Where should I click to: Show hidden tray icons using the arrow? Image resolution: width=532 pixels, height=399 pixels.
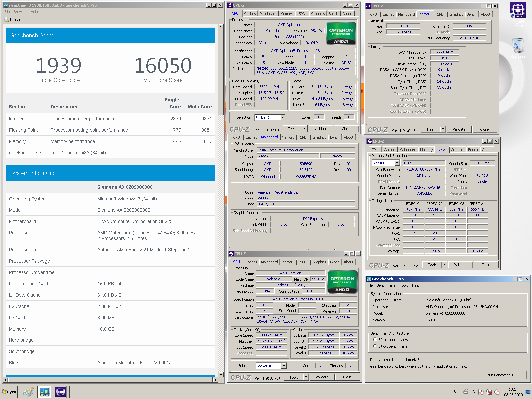coord(474,392)
